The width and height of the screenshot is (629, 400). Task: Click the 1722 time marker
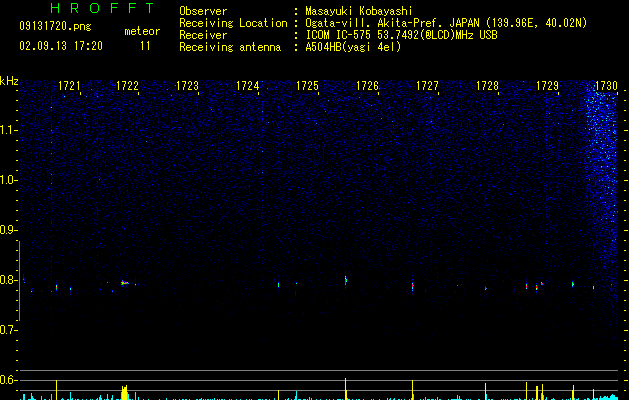coord(128,86)
